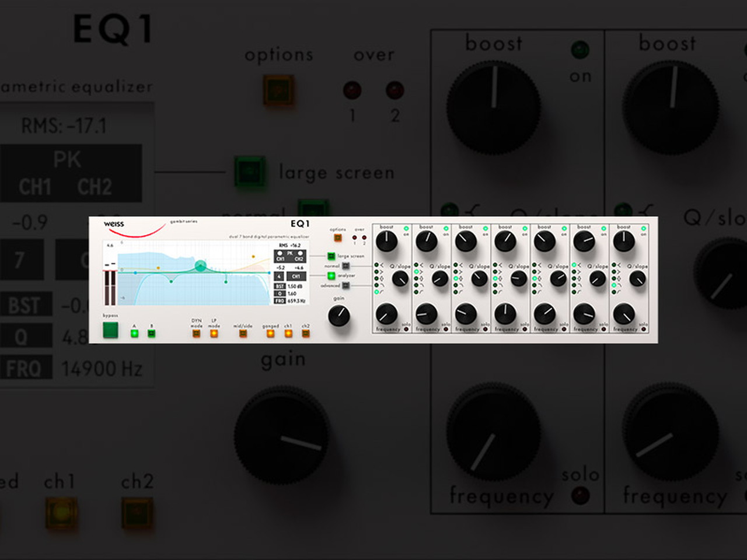Open the CH1 selector beside band number
The image size is (747, 560).
(296, 276)
